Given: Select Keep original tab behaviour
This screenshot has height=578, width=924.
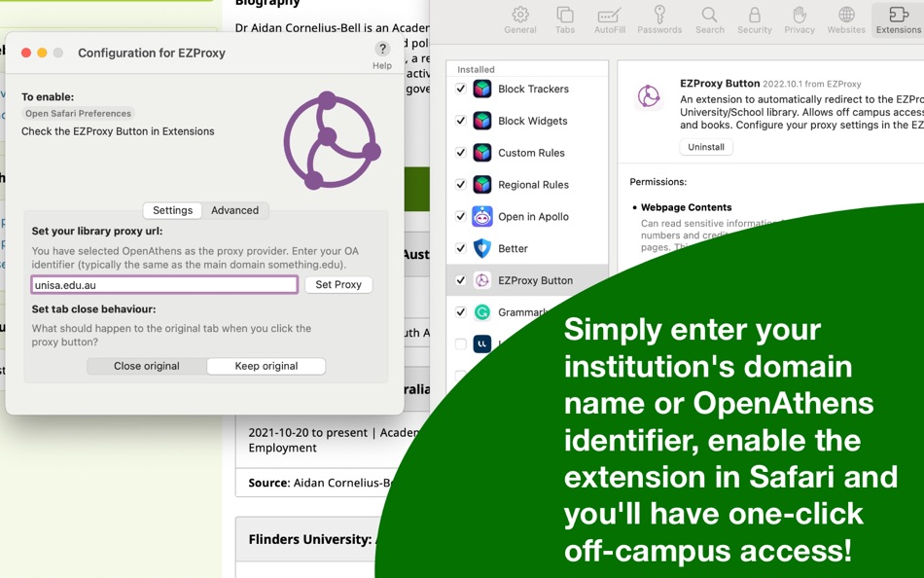Looking at the screenshot, I should (267, 366).
